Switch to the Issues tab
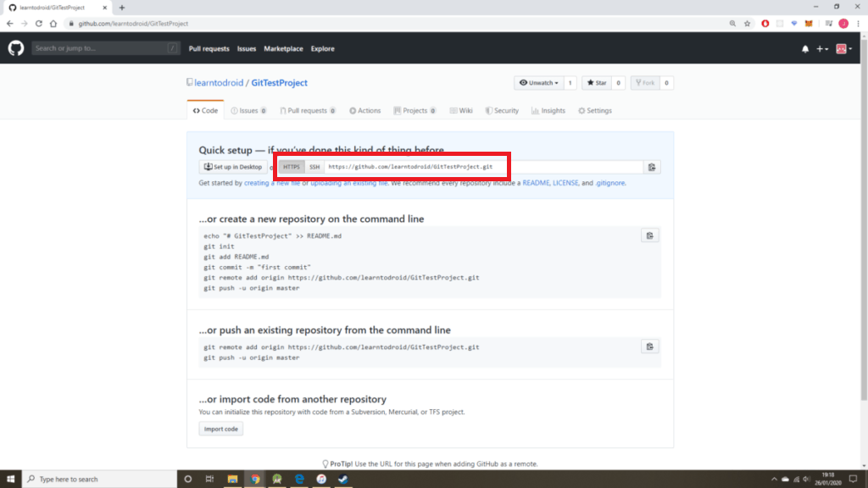Viewport: 868px width, 488px height. 248,111
